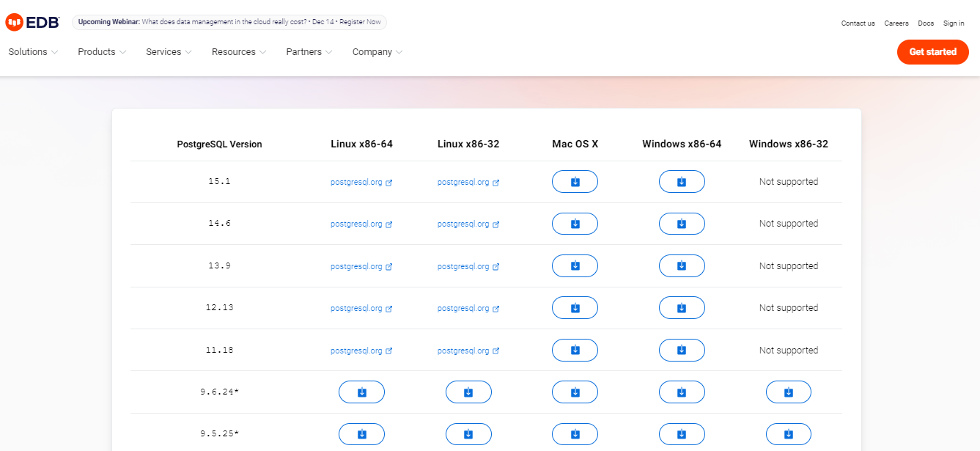Open postgresql.org link for 11.18 Linux x86-64

coord(361,351)
